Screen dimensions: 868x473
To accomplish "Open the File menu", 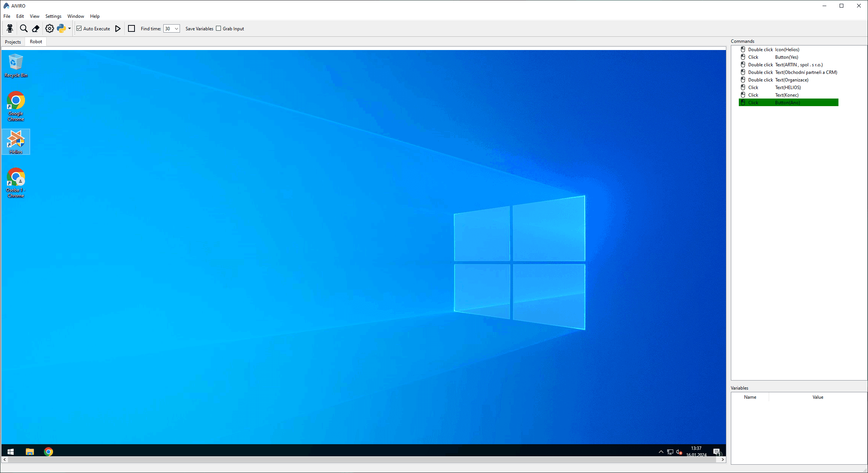I will 7,16.
